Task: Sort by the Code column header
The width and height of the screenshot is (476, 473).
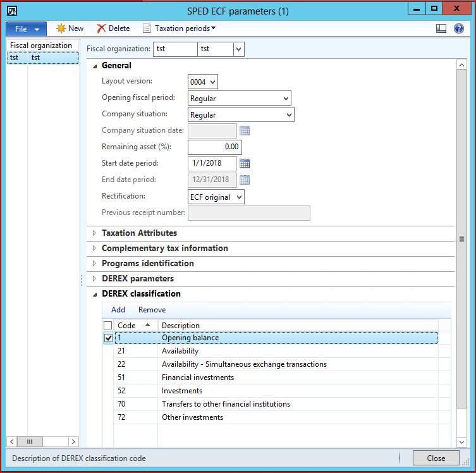Action: pyautogui.click(x=135, y=326)
